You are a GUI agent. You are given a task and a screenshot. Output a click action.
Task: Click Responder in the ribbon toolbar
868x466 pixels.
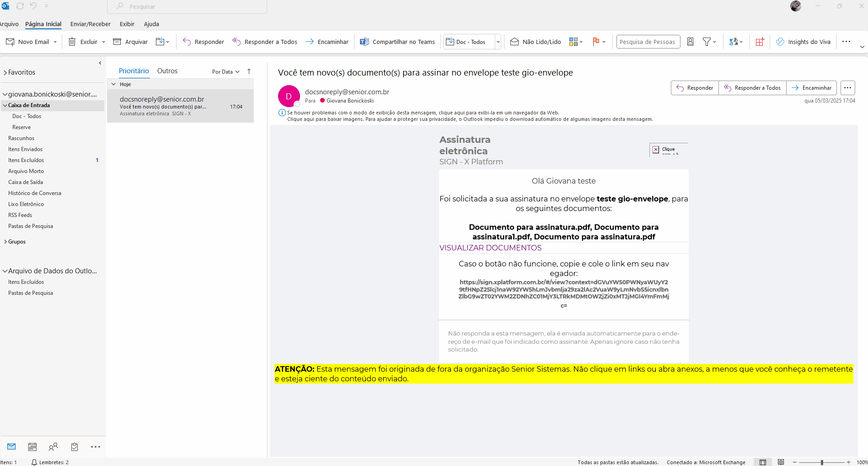pyautogui.click(x=204, y=42)
